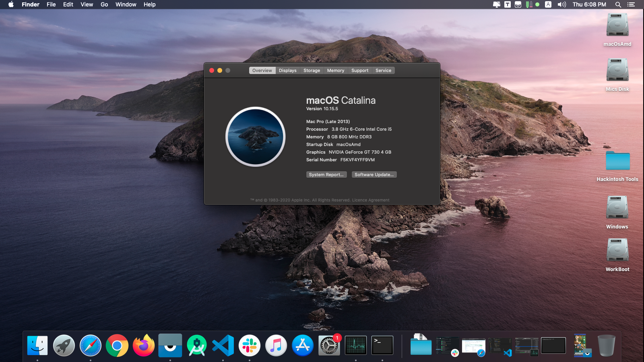Screen dimensions: 644x362
Task: Open Terminal from the Dock
Action: (382, 346)
